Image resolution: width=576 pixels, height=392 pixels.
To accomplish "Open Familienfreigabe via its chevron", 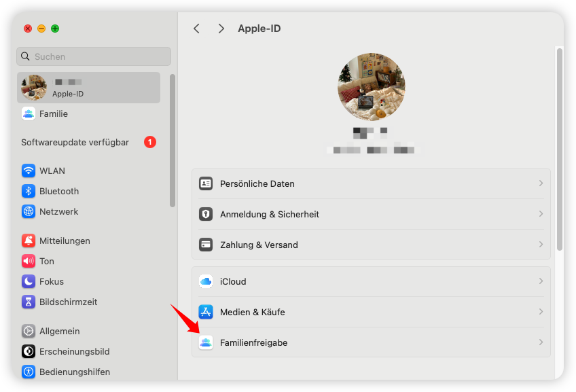I will point(541,342).
